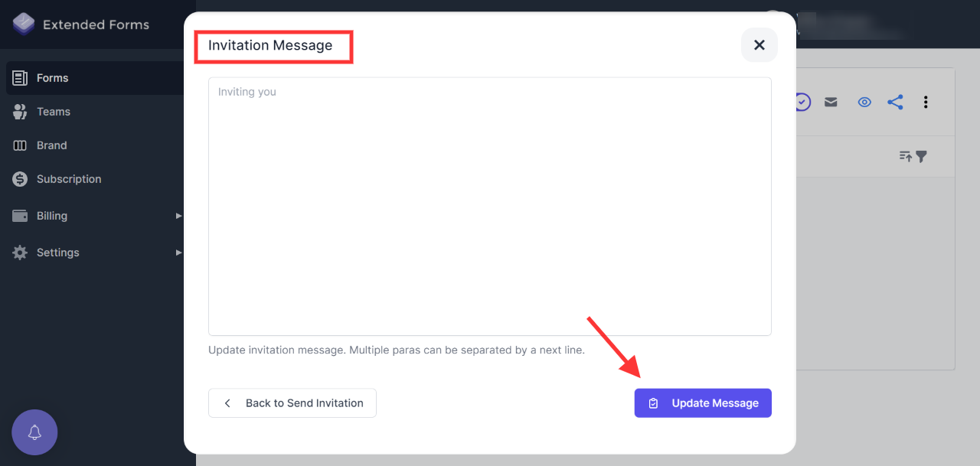The image size is (980, 466).
Task: Toggle the preview eye icon
Action: pyautogui.click(x=864, y=102)
